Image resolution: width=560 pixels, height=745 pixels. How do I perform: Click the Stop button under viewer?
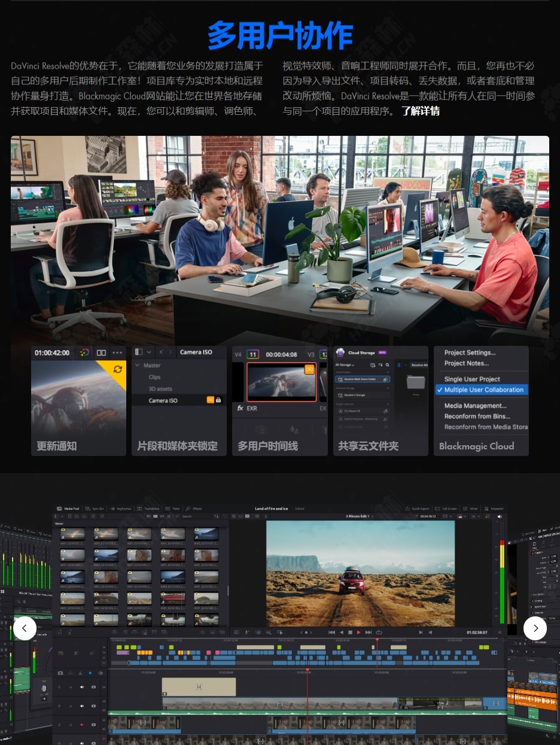tap(351, 632)
